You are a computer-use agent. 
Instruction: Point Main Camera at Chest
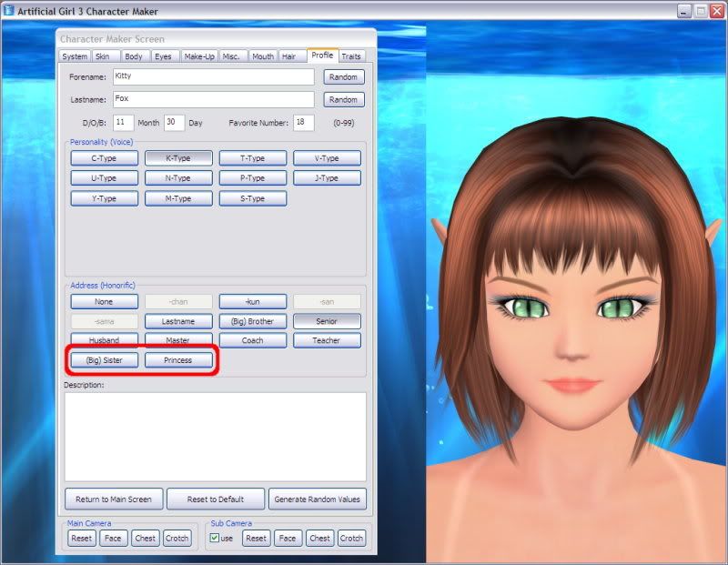coord(145,539)
